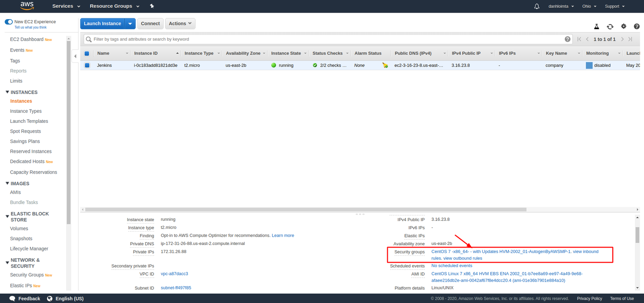The image size is (644, 303).
Task: Open the help question mark icon
Action: click(637, 27)
